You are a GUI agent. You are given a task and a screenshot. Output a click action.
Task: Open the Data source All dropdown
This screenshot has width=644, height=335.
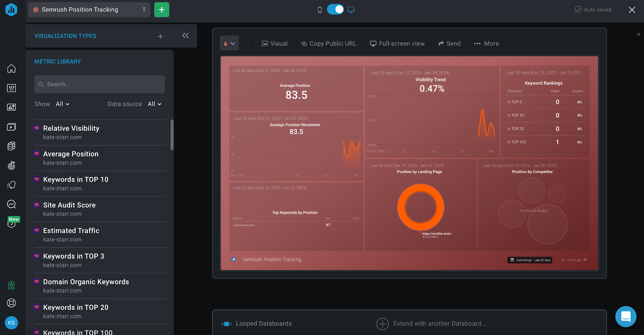coord(154,104)
